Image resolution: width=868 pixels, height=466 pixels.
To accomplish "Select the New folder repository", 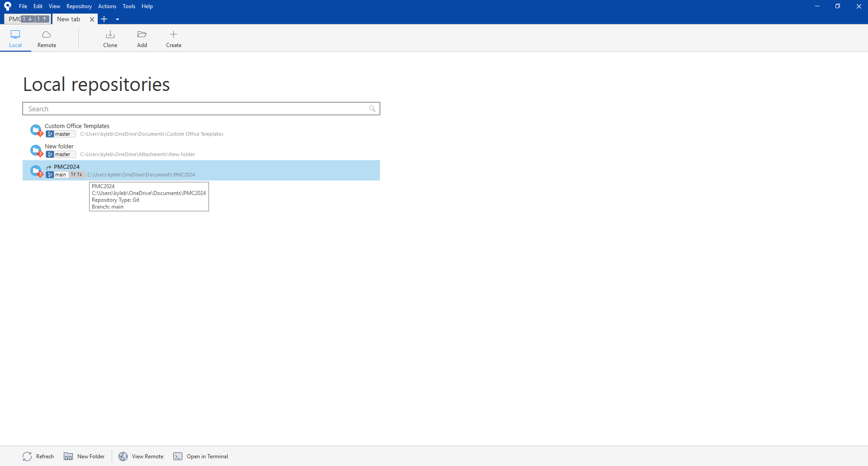I will click(201, 150).
